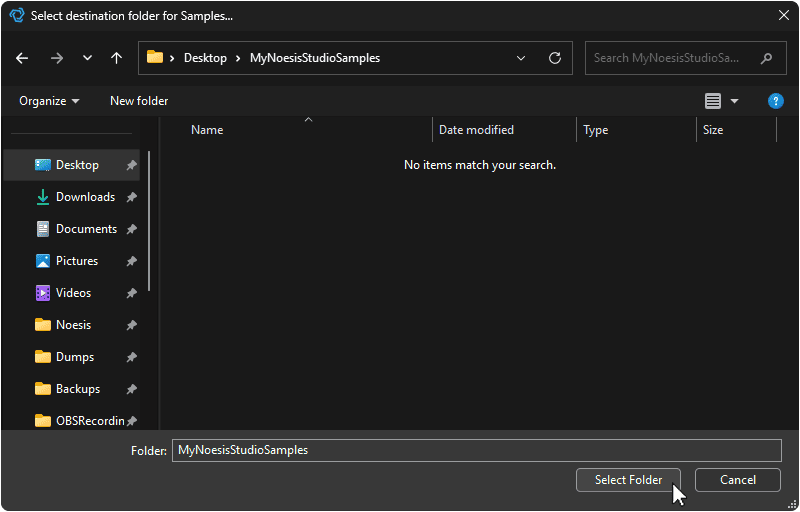Open Documents in navigation pane
Image resolution: width=800 pixels, height=512 pixels.
coord(71,229)
